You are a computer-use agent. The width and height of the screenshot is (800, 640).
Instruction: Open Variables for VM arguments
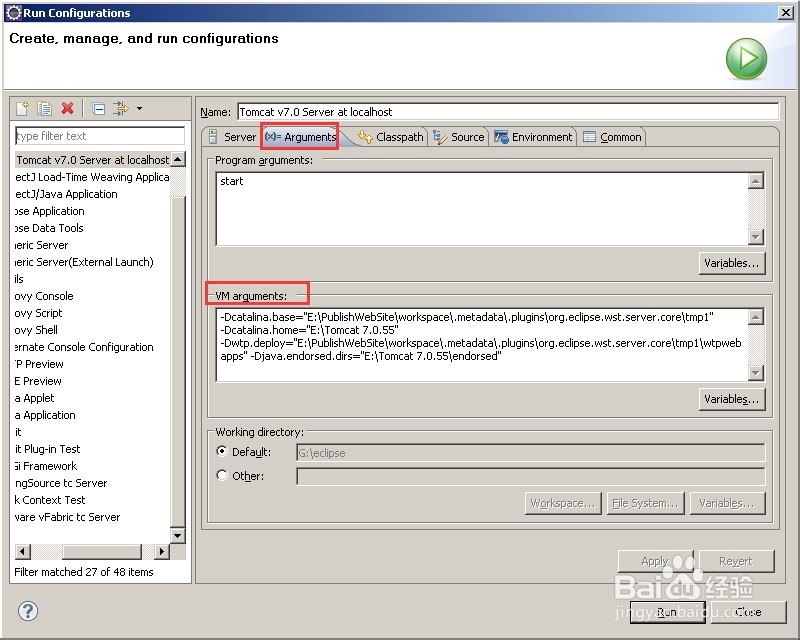732,399
